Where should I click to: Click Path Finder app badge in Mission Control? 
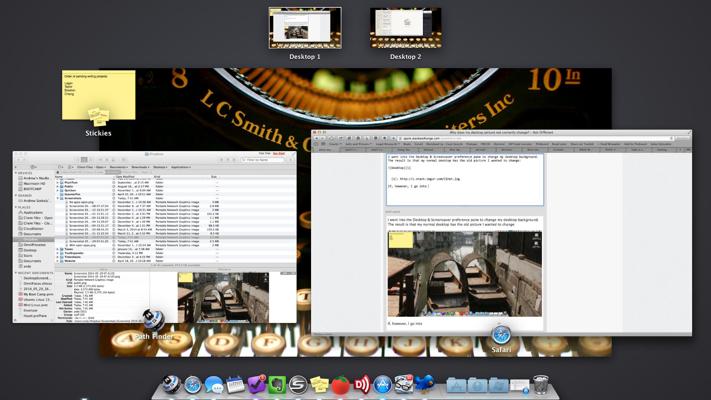pyautogui.click(x=153, y=320)
